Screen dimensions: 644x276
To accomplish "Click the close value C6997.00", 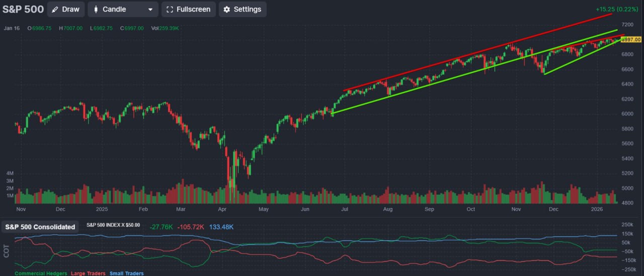I will tap(133, 28).
